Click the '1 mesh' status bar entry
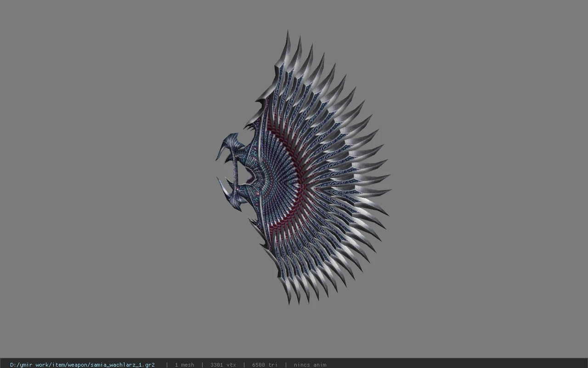Viewport: 588px width, 368px height. click(x=184, y=365)
